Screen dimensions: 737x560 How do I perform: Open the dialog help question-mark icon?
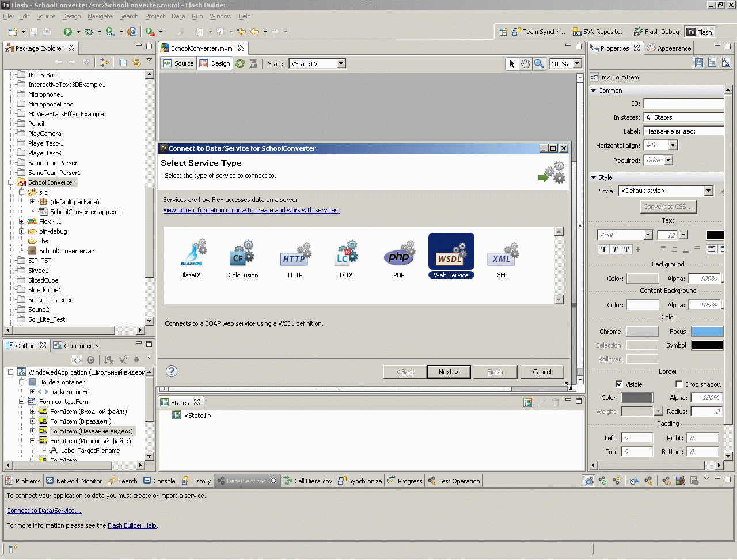pos(172,372)
